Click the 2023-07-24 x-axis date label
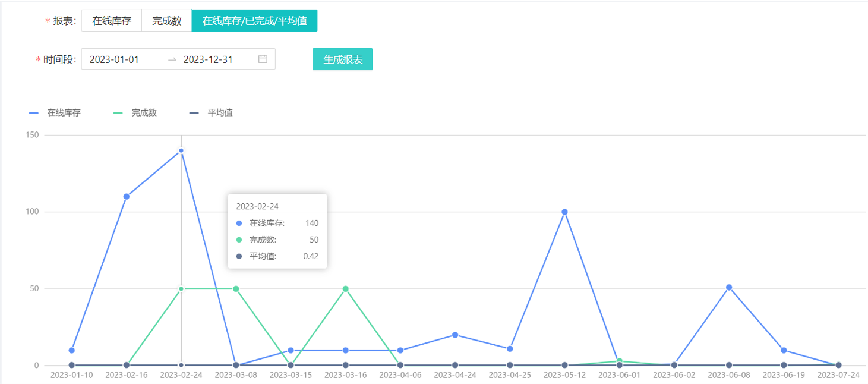868x384 pixels. point(838,375)
